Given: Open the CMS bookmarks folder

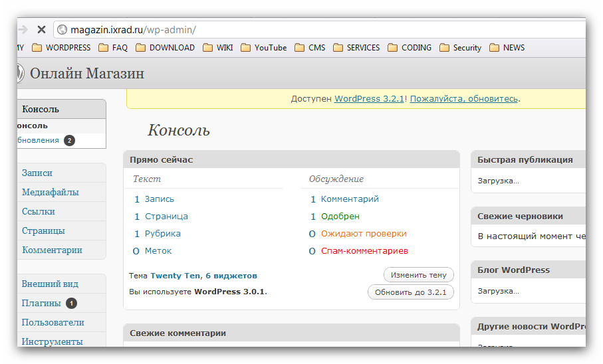Looking at the screenshot, I should 310,48.
